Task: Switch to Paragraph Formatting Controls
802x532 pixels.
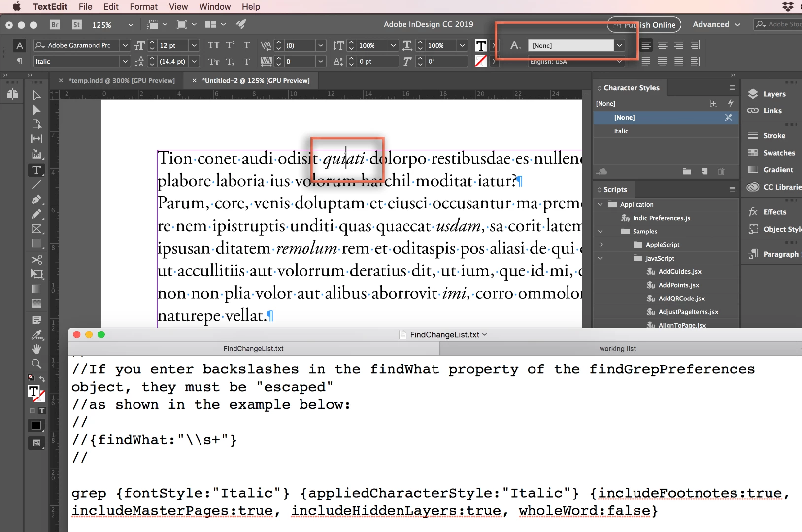Action: tap(20, 61)
